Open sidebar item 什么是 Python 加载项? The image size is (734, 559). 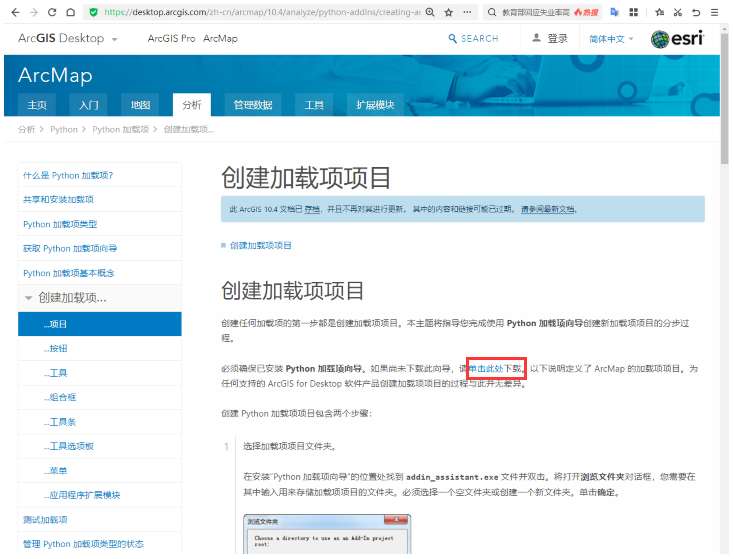(100, 175)
